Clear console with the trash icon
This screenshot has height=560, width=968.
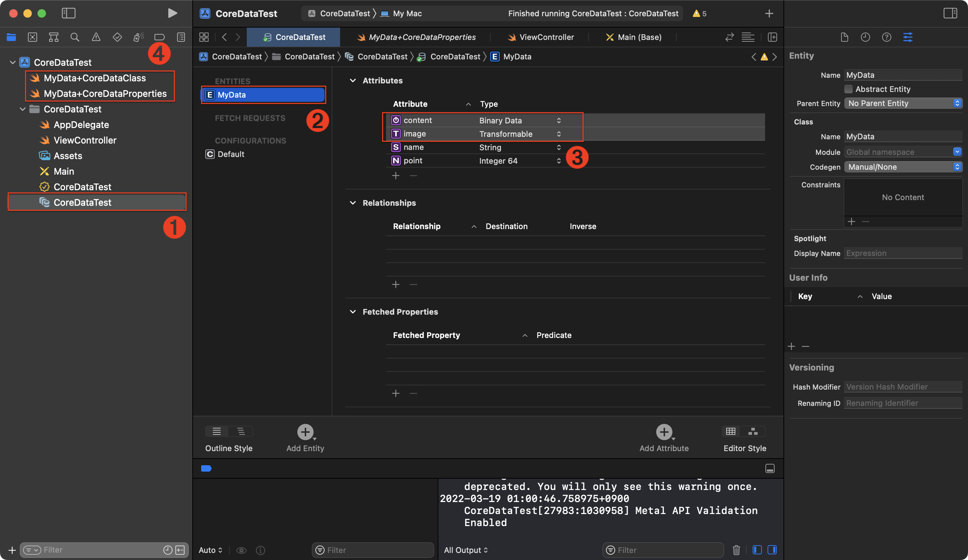coord(736,550)
